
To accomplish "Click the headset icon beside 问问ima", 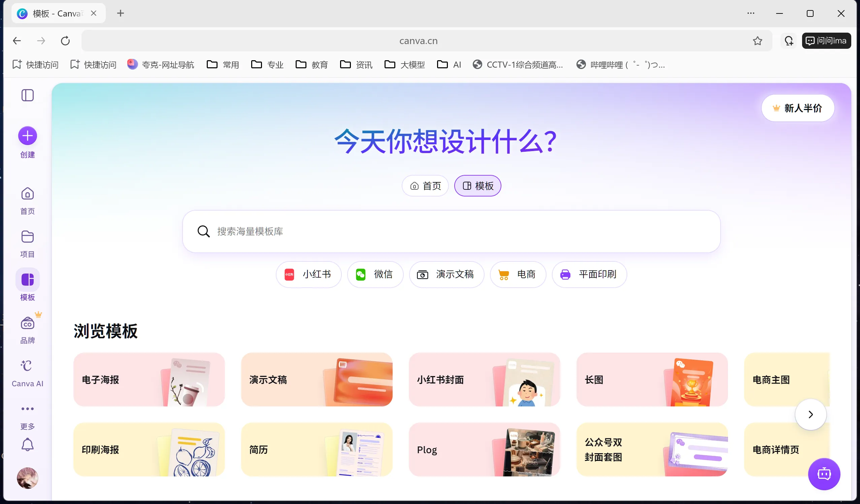I will click(789, 41).
